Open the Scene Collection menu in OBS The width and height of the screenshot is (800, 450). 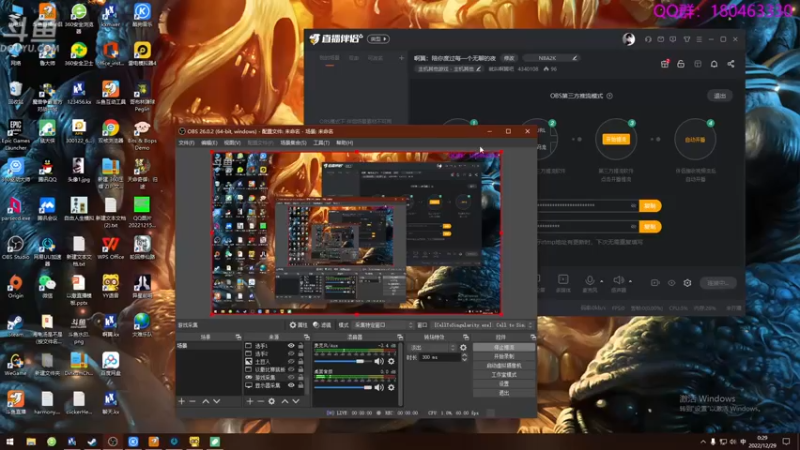click(293, 143)
